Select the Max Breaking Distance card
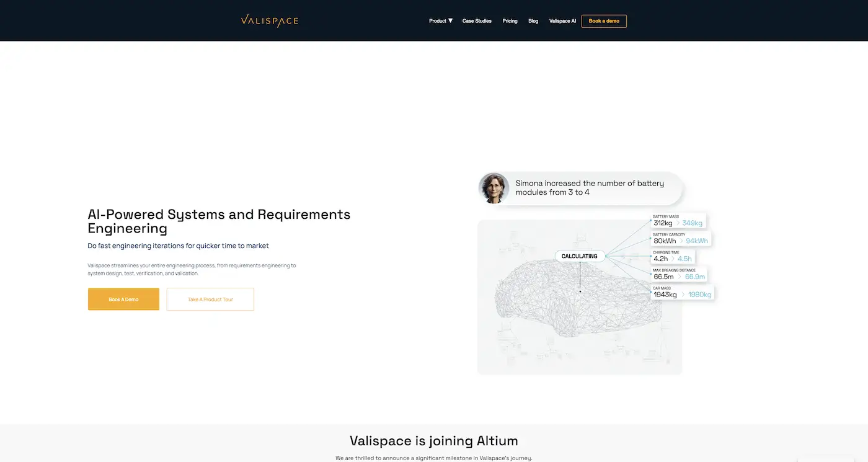Screen dimensions: 868x462 [679, 274]
